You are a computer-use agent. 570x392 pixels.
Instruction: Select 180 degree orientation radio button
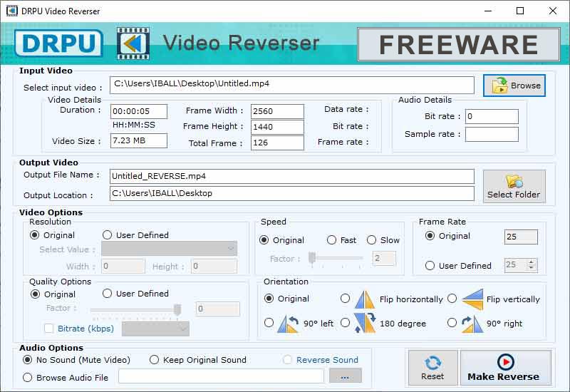[x=345, y=323]
